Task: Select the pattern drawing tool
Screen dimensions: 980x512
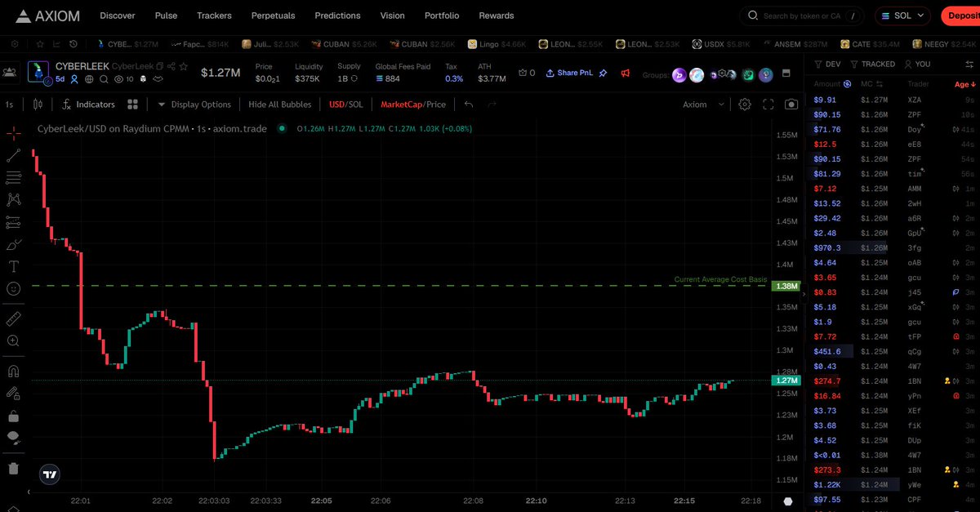Action: [x=14, y=199]
